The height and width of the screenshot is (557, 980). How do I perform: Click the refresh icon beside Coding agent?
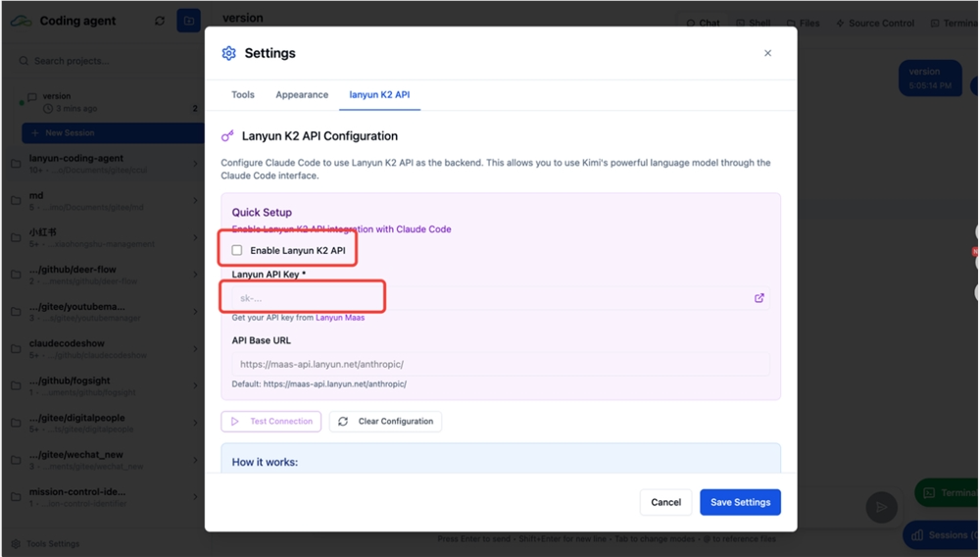160,21
